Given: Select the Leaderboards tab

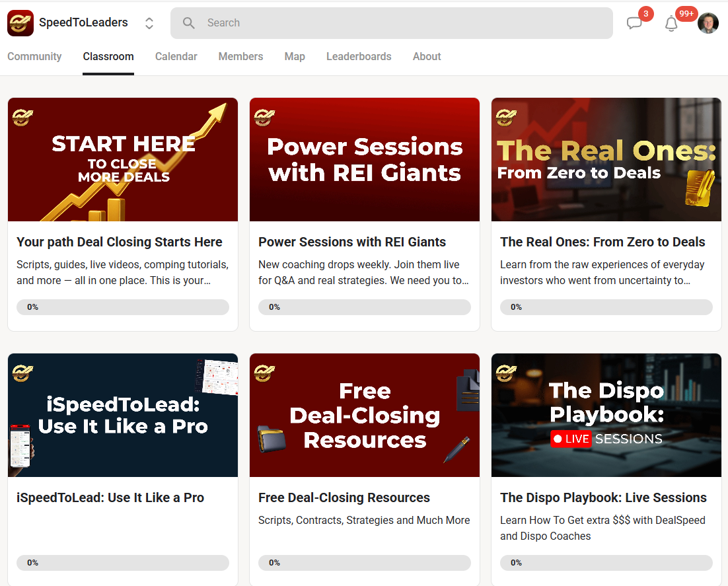Looking at the screenshot, I should click(359, 57).
